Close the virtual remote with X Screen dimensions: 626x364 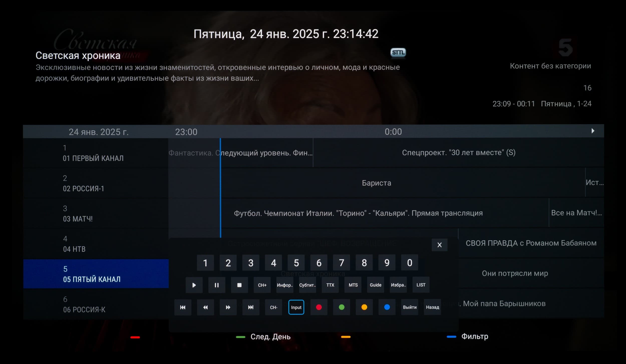click(439, 245)
